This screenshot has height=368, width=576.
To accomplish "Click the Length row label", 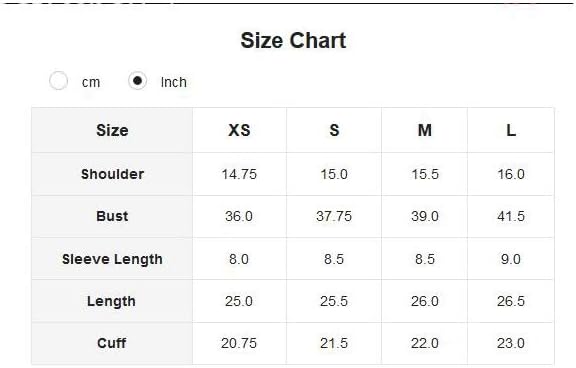I will (111, 302).
